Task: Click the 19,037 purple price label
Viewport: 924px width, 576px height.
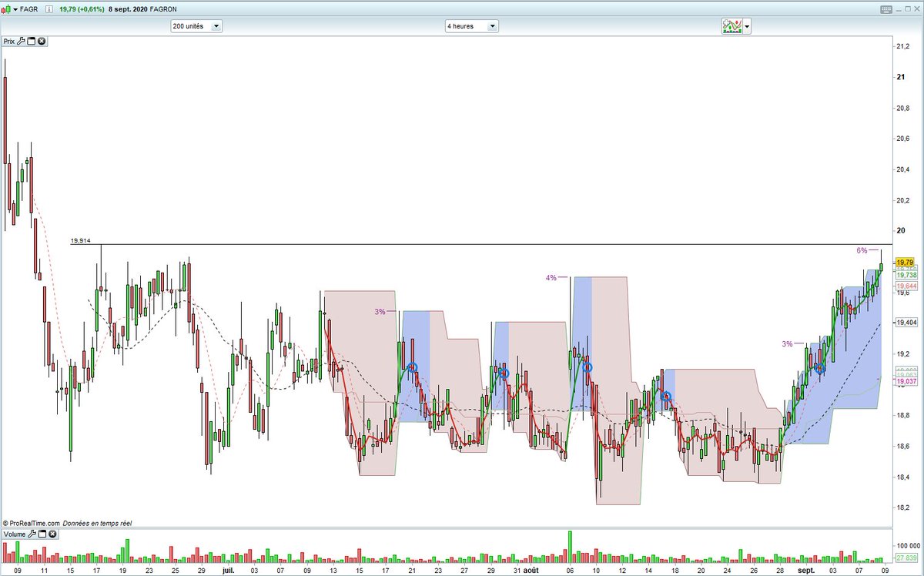Action: 906,381
